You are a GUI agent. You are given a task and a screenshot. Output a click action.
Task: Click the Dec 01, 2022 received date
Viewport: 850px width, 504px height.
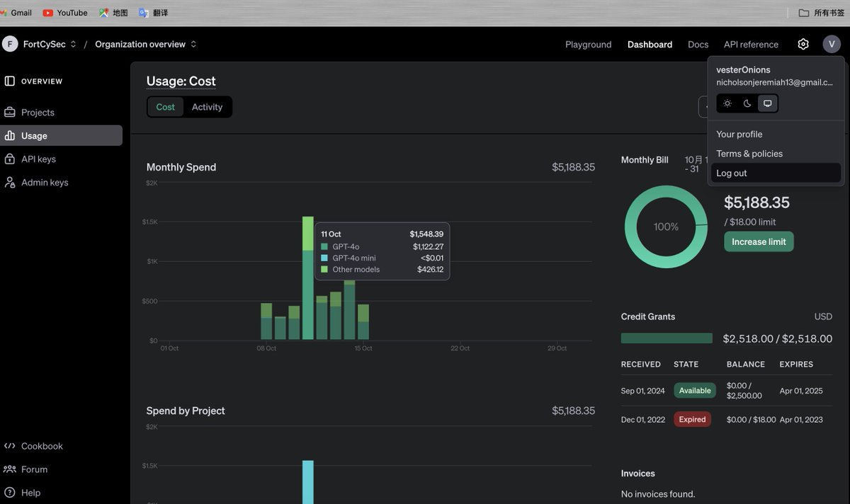click(x=643, y=420)
